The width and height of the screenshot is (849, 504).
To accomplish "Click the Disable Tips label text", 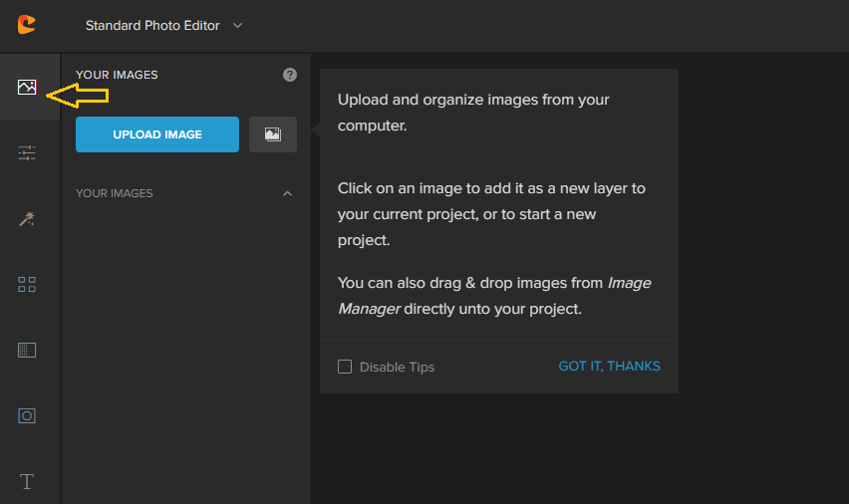I will pos(397,367).
